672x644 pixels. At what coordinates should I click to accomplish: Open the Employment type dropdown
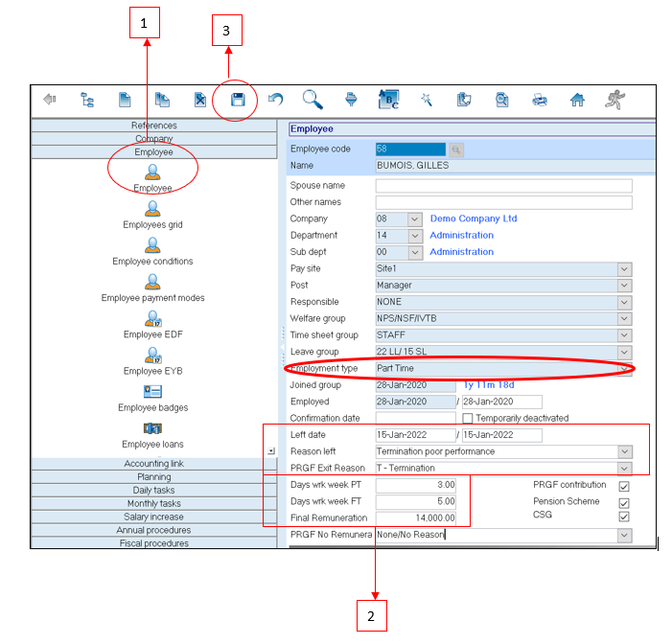pos(625,369)
